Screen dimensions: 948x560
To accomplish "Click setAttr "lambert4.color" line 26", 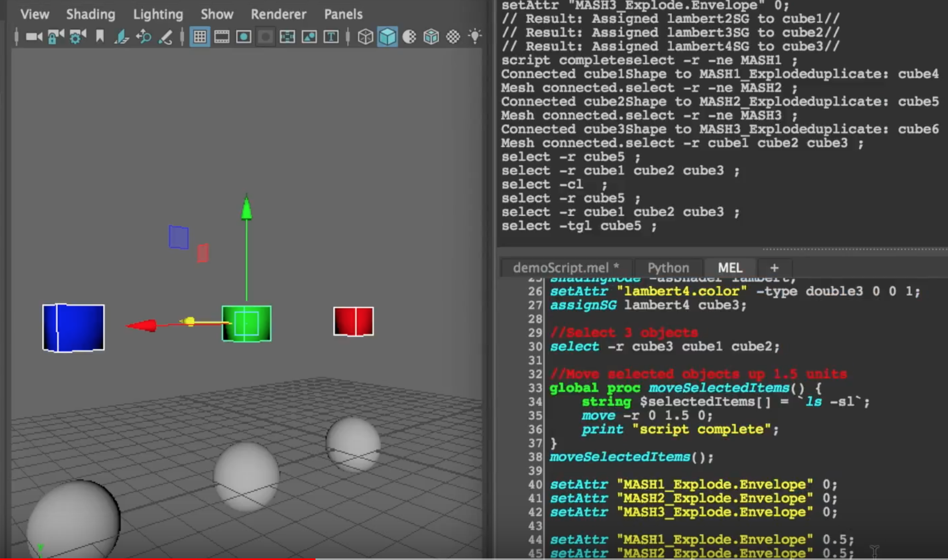I will 735,291.
